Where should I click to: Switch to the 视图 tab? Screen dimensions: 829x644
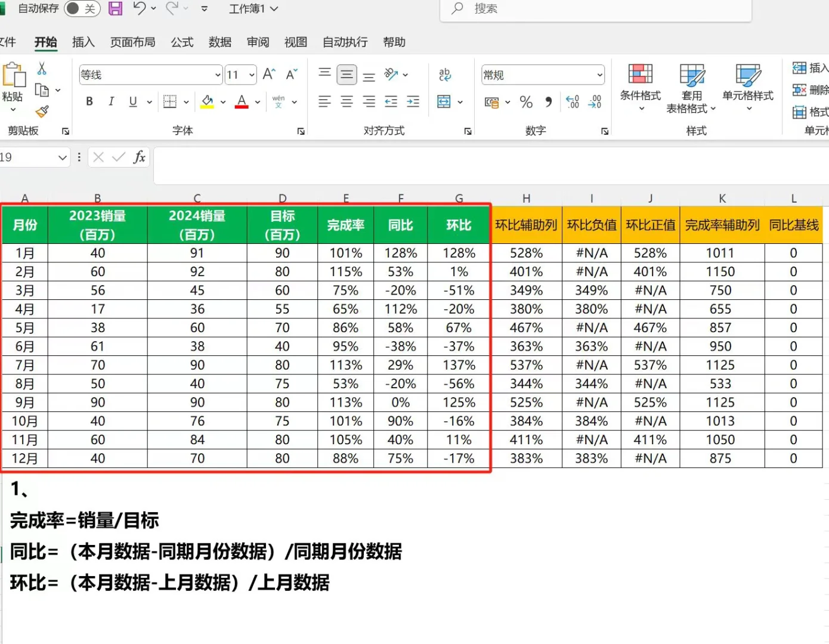(x=296, y=42)
